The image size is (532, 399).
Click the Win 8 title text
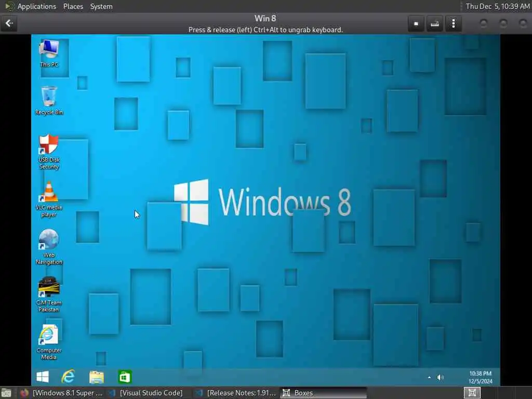click(x=265, y=18)
